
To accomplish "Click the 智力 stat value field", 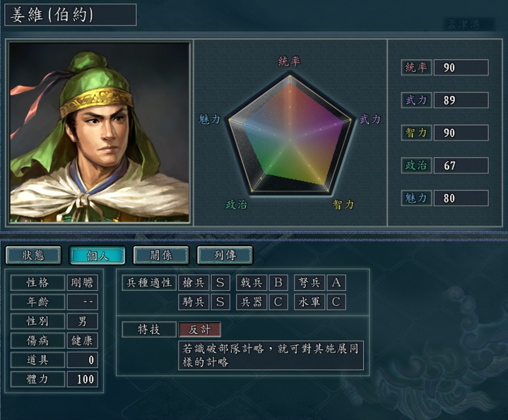I will 461,133.
